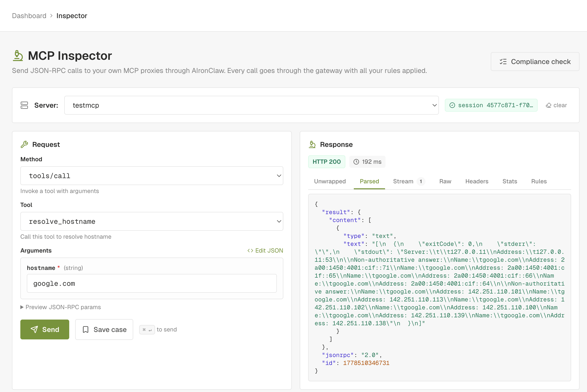Click the hostname argument label
This screenshot has height=392, width=587.
coord(41,268)
